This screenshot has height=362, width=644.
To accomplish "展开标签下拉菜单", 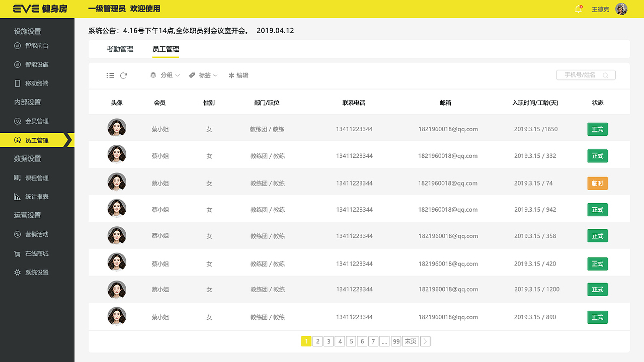I will click(204, 75).
